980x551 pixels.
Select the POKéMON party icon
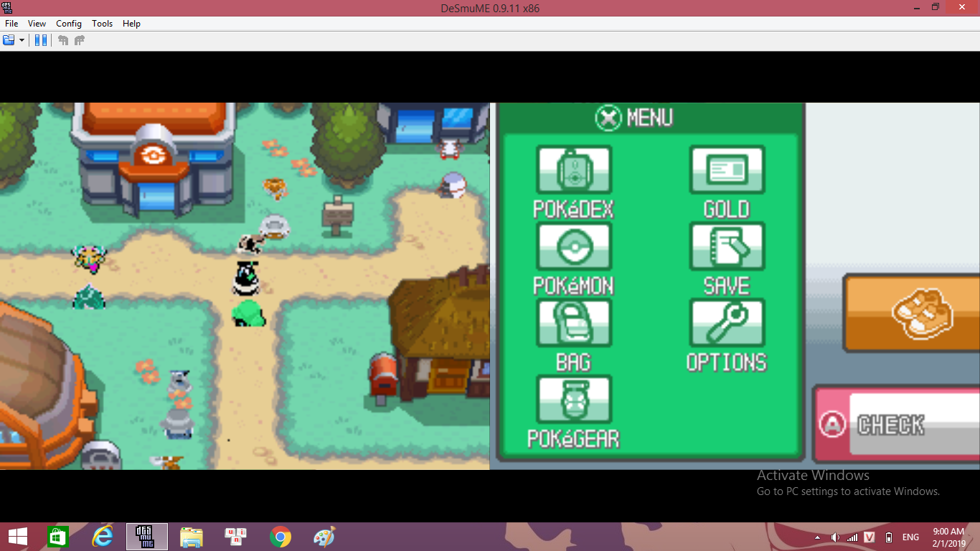573,247
